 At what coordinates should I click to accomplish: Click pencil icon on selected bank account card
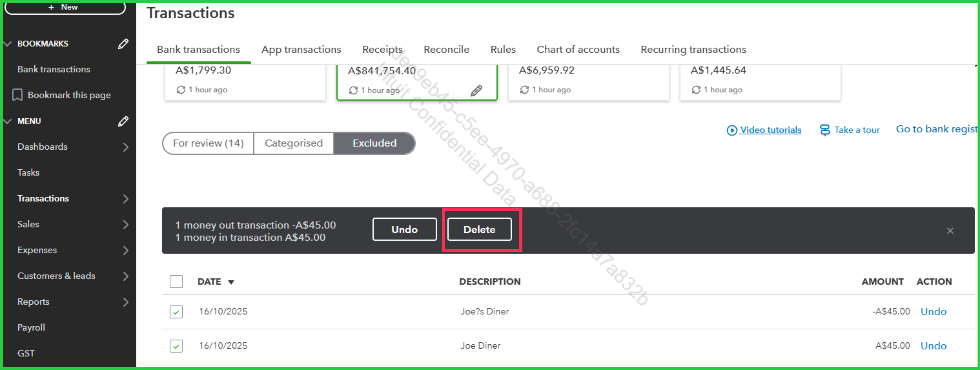click(476, 91)
